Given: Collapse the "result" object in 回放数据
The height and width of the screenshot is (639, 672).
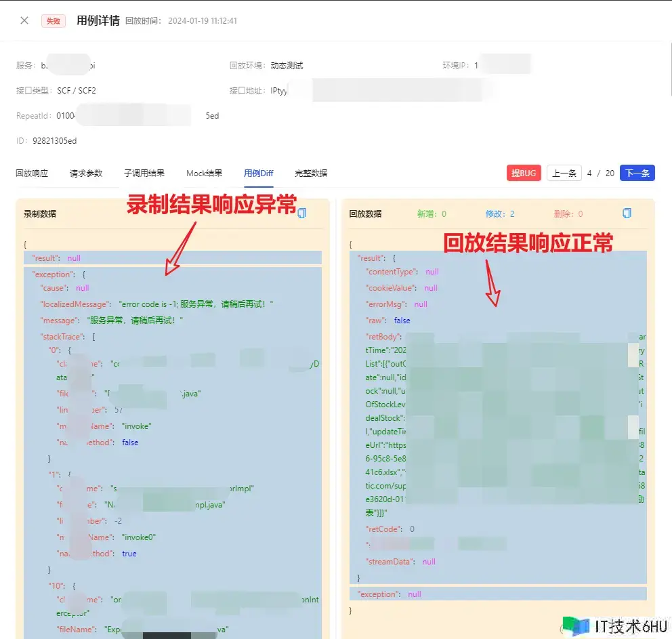Looking at the screenshot, I should point(371,258).
